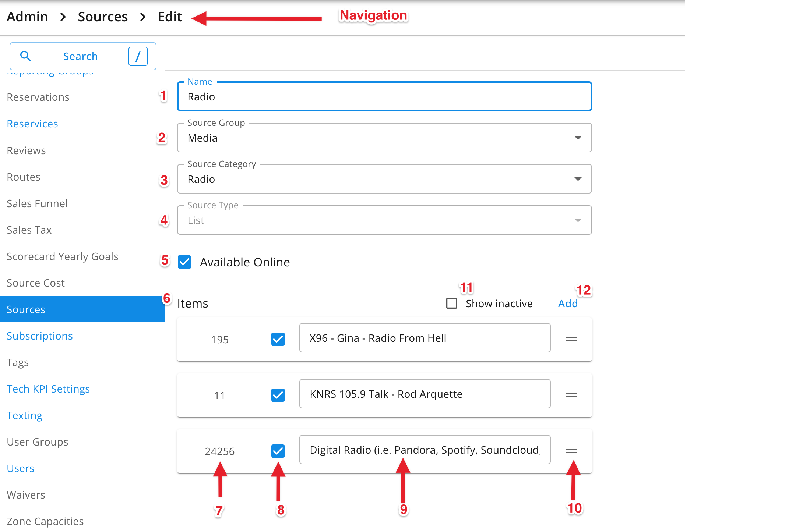Go to Admin in the breadcrumb
Screen dimensions: 810x532
[27, 17]
